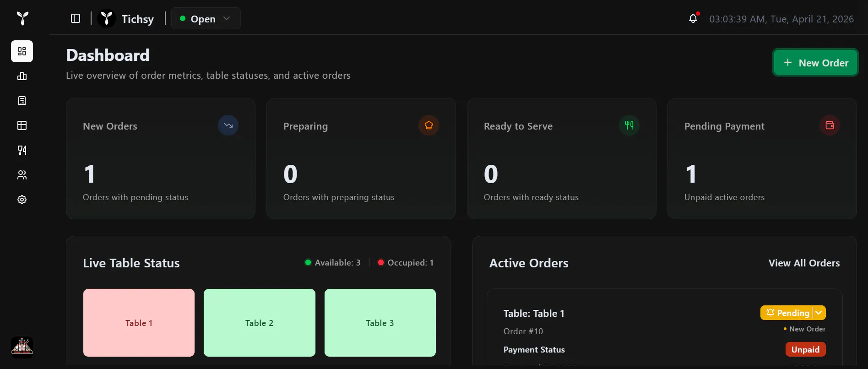The height and width of the screenshot is (369, 868).
Task: Click the 'New Order' orange indicator label
Action: (804, 329)
